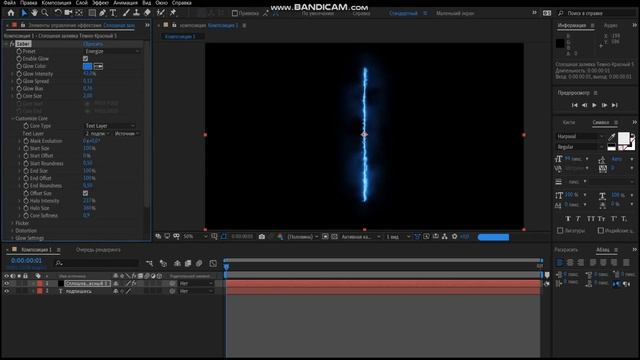Select the Zoom magnifier tool
The width and height of the screenshot is (640, 360).
[x=45, y=13]
